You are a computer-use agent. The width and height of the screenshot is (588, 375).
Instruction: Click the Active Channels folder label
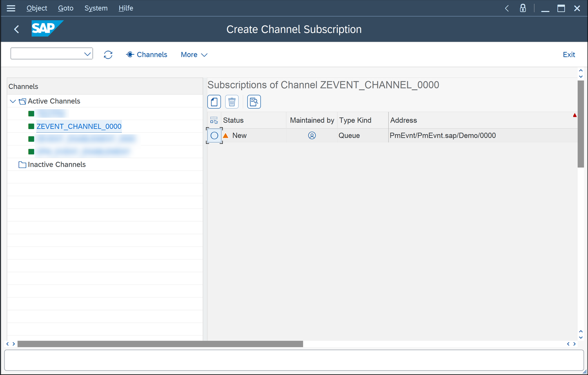[x=54, y=101]
